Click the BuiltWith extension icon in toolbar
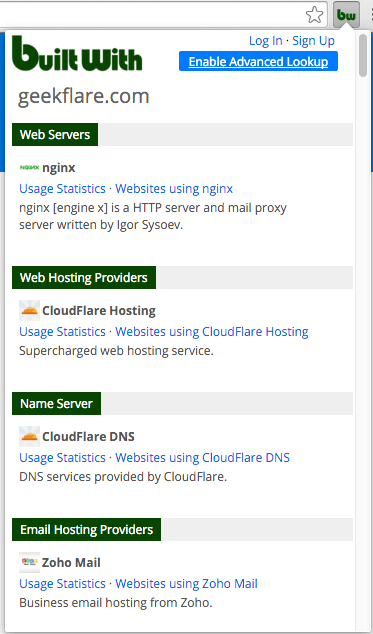The height and width of the screenshot is (634, 373). (346, 15)
